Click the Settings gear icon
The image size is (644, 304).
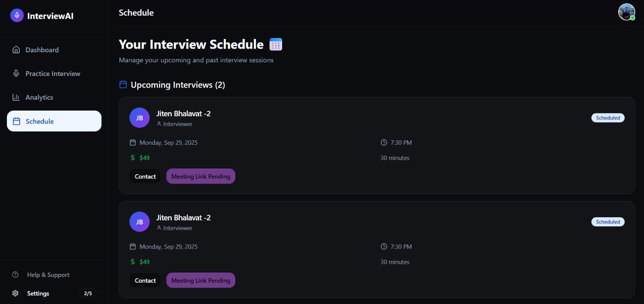coord(15,293)
